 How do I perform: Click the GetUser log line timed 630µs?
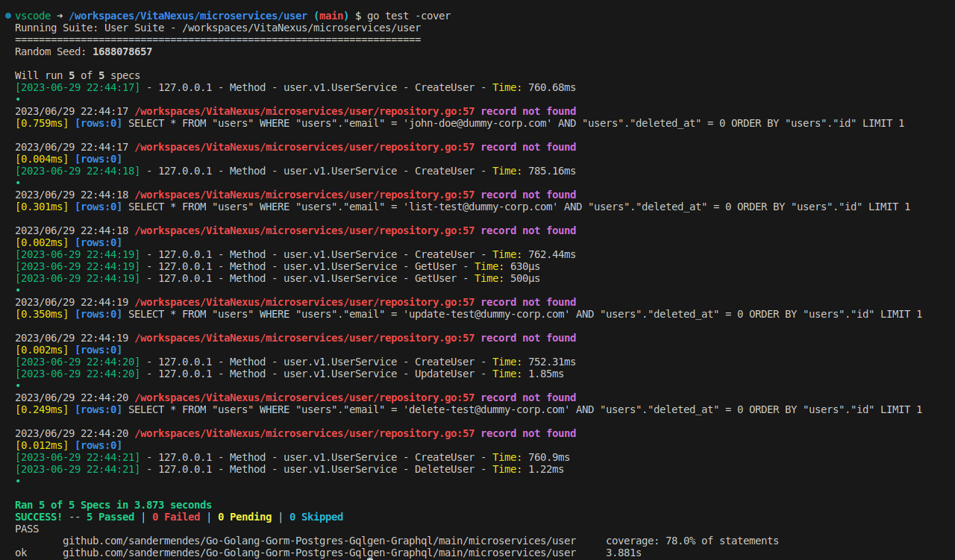coord(278,266)
